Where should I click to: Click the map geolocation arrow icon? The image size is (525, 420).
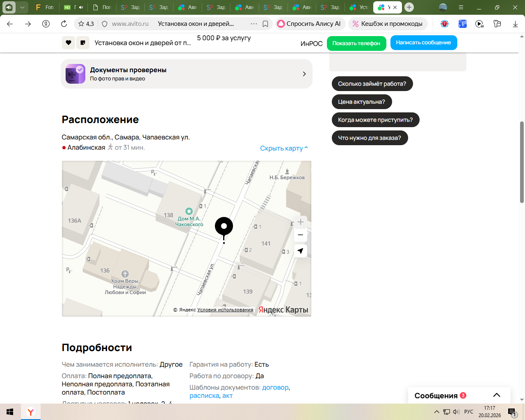pos(300,251)
